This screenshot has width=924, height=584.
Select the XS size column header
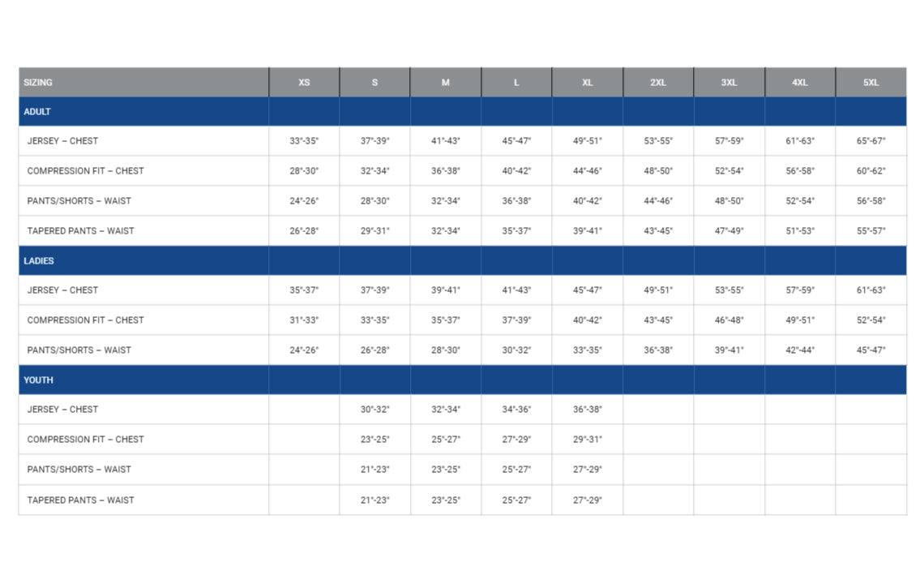[304, 83]
